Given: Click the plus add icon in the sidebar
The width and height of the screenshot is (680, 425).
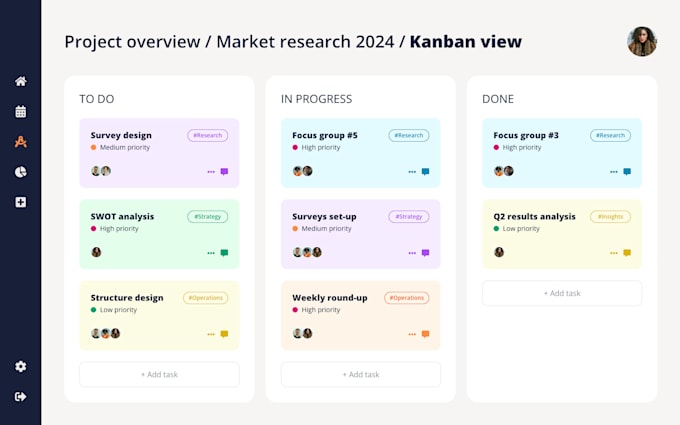Looking at the screenshot, I should tap(20, 202).
